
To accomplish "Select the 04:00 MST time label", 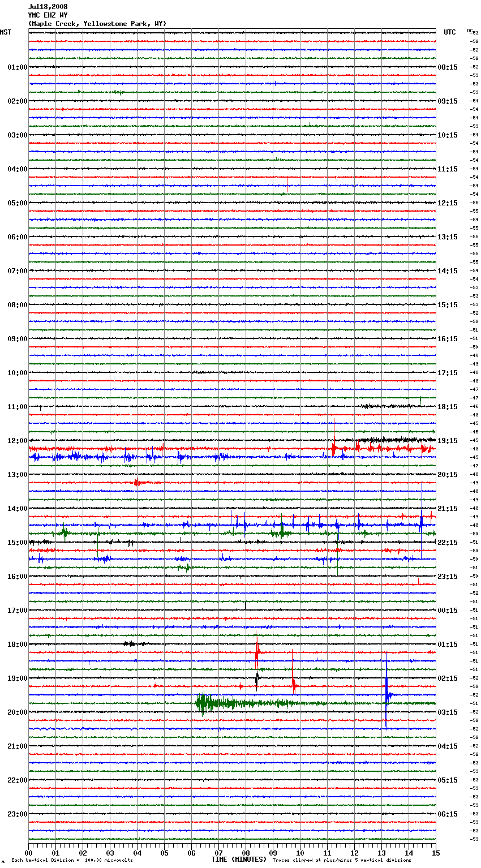I will pos(18,169).
